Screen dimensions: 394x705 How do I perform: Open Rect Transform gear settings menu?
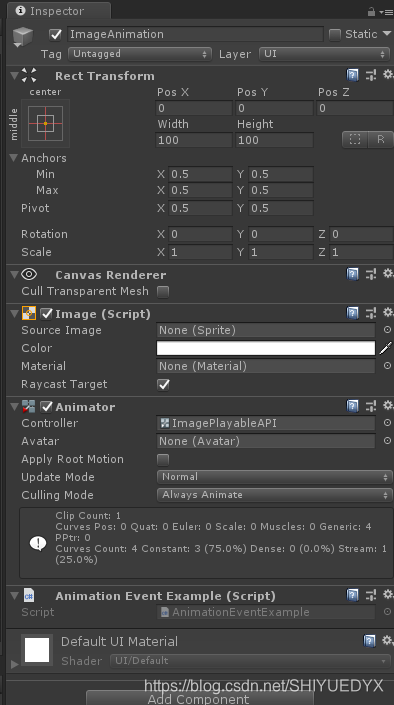(x=388, y=75)
